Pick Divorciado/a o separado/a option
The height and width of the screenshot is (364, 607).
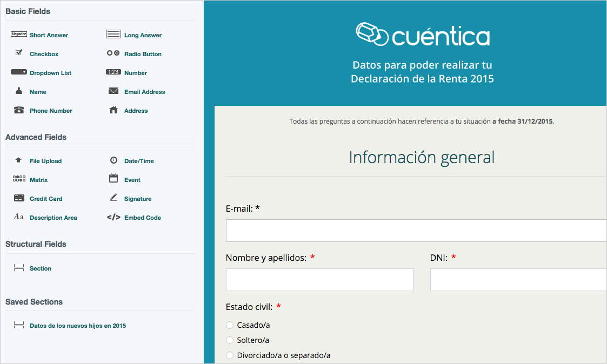tap(230, 355)
